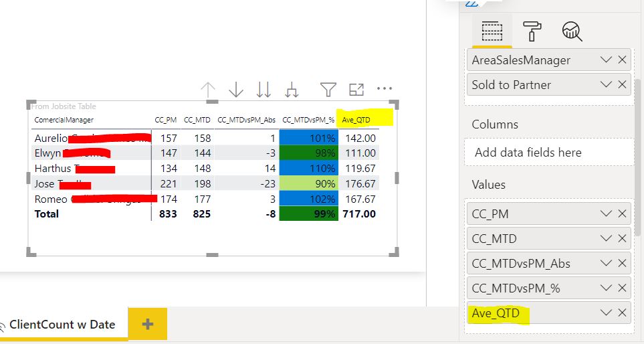Open CC_MTDvsPM_% field dropdown
Screen dimensions: 644x344
[x=606, y=288]
